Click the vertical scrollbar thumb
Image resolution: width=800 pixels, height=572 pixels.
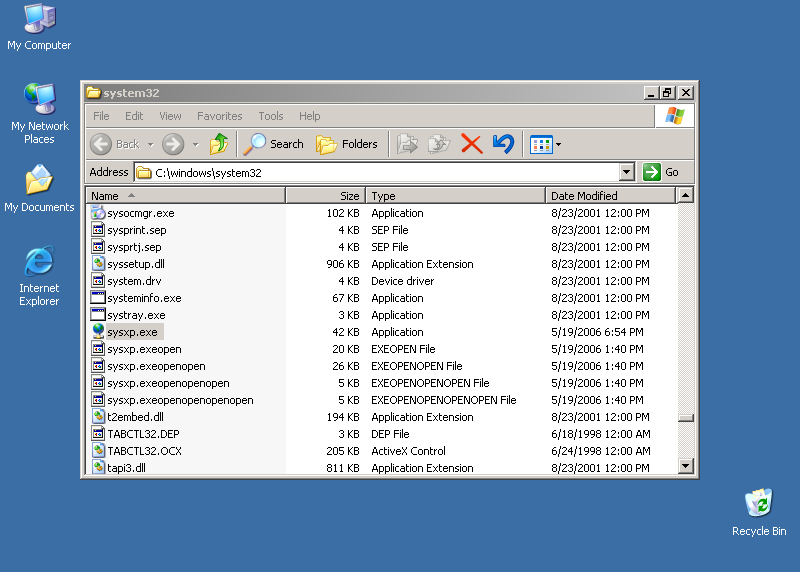point(686,418)
